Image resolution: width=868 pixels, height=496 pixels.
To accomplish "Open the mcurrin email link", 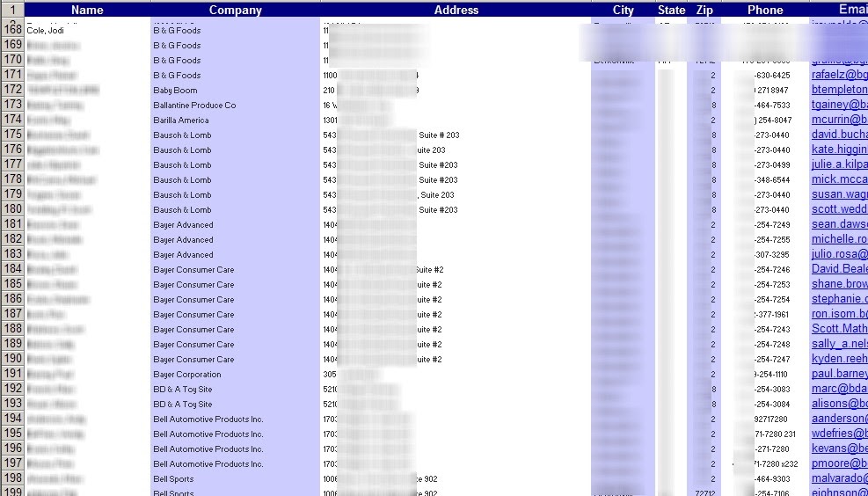I will click(839, 120).
